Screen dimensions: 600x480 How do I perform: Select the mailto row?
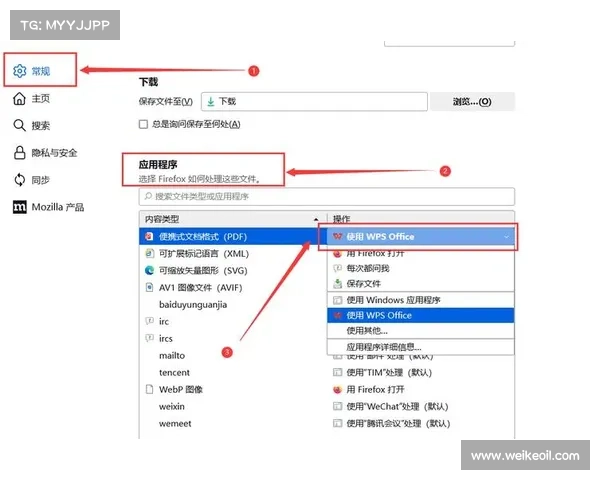233,356
